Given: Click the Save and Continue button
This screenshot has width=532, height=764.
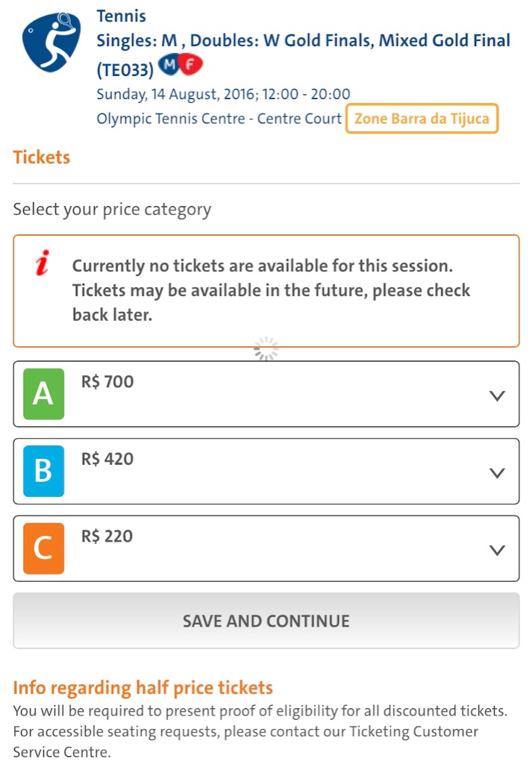Looking at the screenshot, I should click(266, 621).
